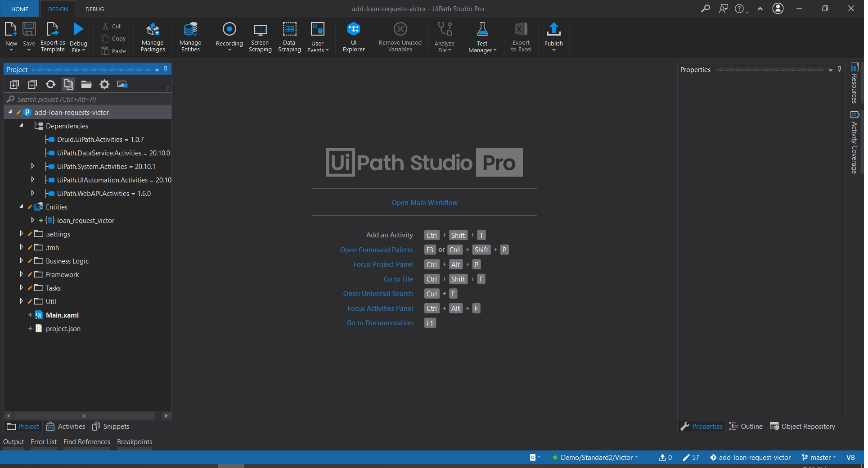Viewport: 868px width, 468px height.
Task: Select Main.xaml in project tree
Action: pos(62,315)
